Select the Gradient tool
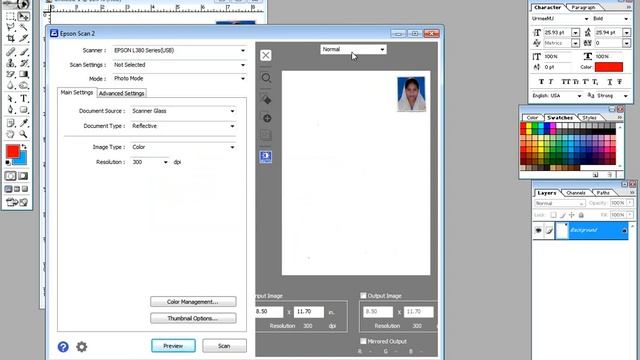 (x=24, y=74)
